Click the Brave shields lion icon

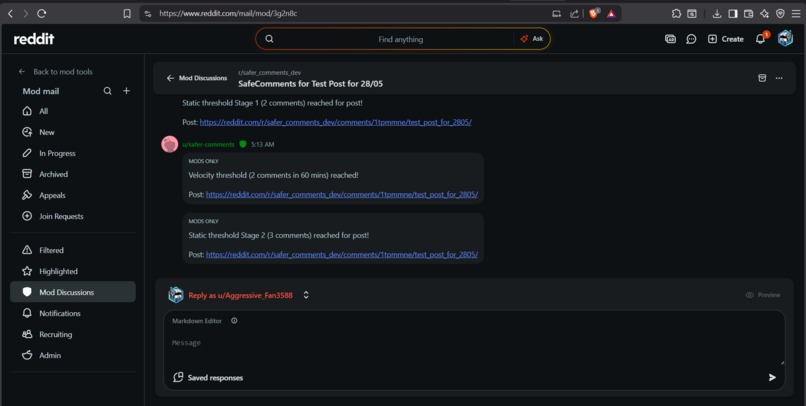tap(594, 13)
